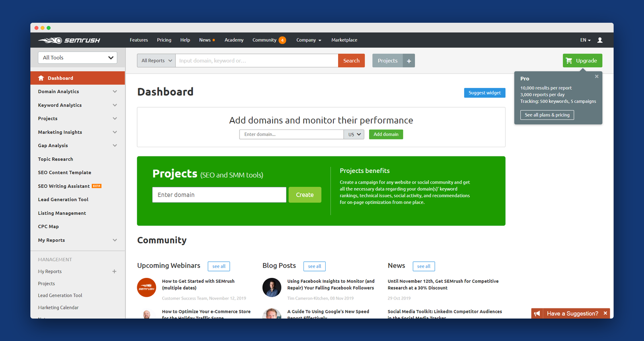The image size is (644, 341).
Task: See all Upcoming Webinars
Action: point(219,266)
